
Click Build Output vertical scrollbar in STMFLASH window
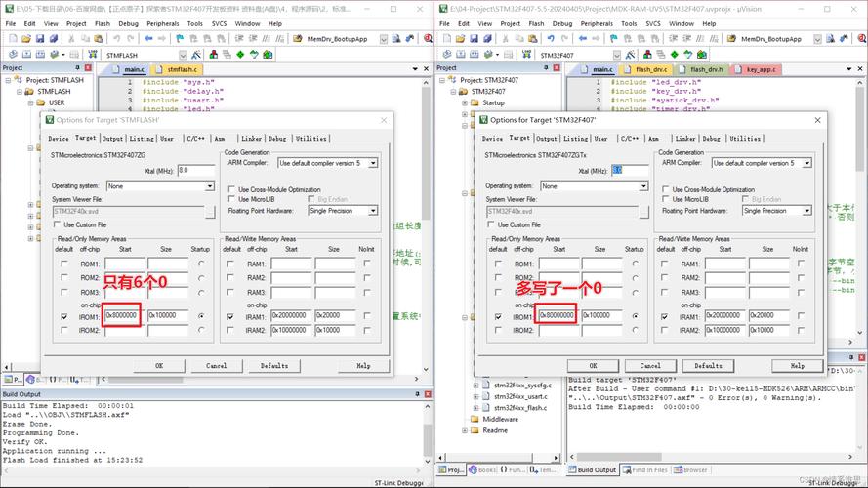(x=428, y=432)
